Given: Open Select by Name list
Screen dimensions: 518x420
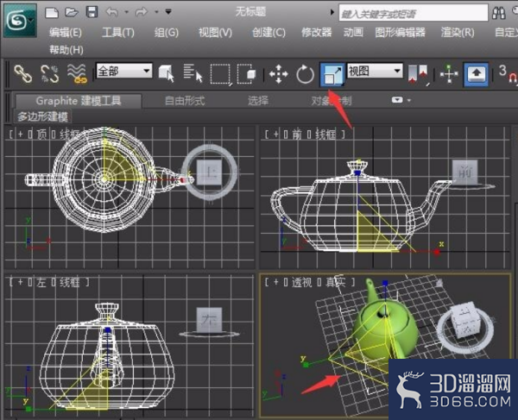Looking at the screenshot, I should tap(193, 73).
